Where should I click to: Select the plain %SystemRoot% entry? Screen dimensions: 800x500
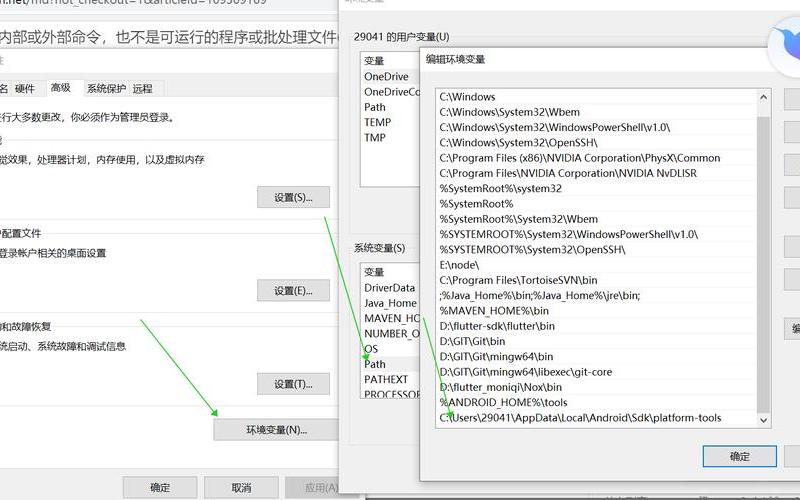pos(597,204)
